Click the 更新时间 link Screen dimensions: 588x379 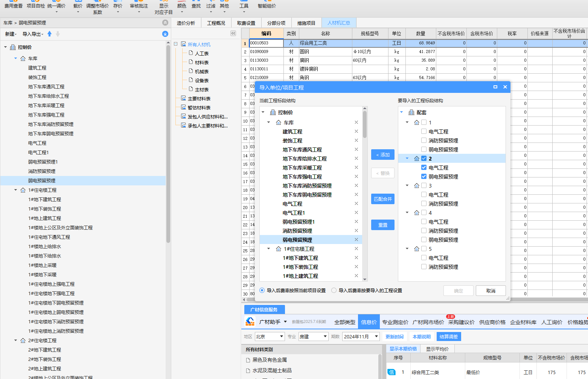[x=395, y=337]
